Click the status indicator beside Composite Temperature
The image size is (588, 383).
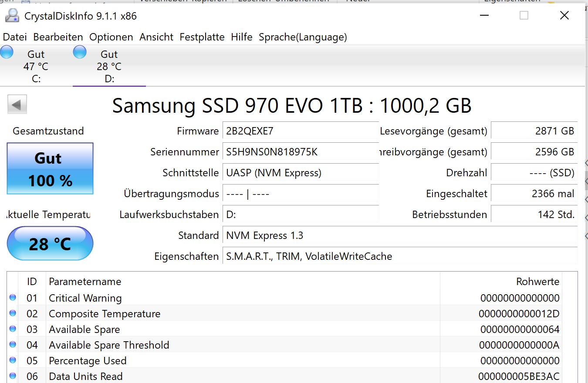(13, 313)
